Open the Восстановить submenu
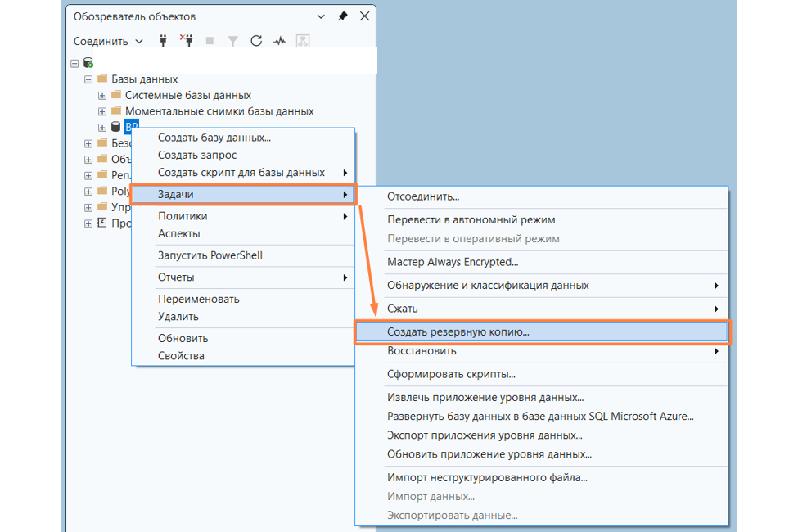 [542, 351]
